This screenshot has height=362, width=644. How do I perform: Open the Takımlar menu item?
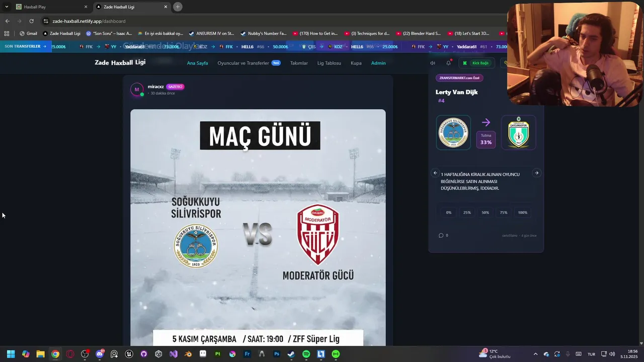tap(299, 63)
